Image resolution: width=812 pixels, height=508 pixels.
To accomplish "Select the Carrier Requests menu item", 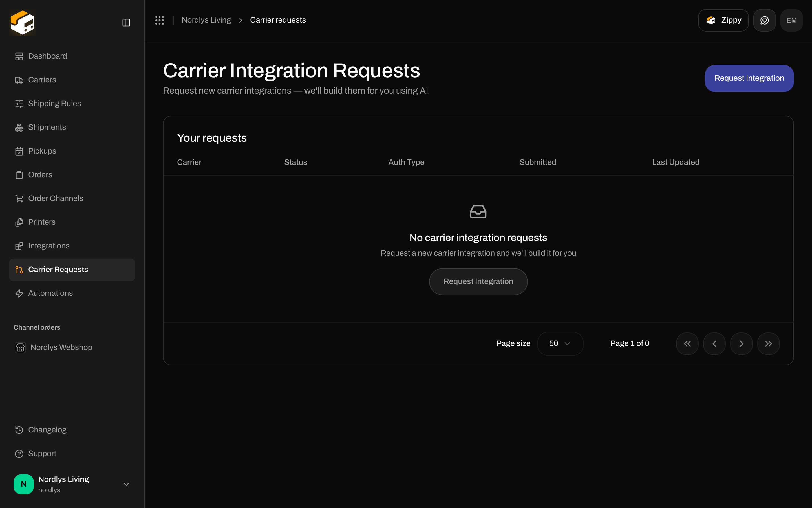I will [x=72, y=270].
